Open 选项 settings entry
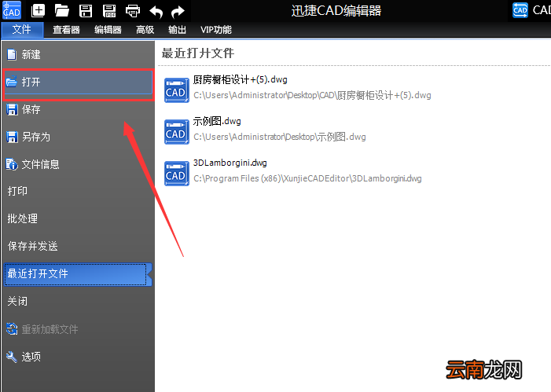Screen dimensions: 551x392 78,357
